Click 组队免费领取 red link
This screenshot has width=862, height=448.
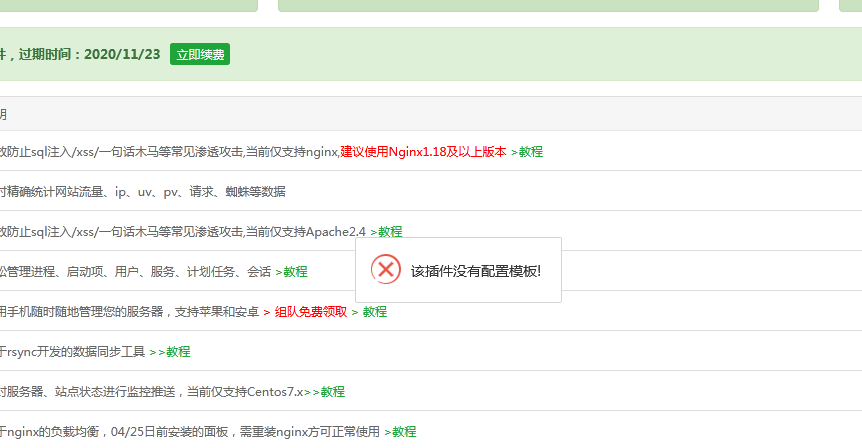point(311,312)
